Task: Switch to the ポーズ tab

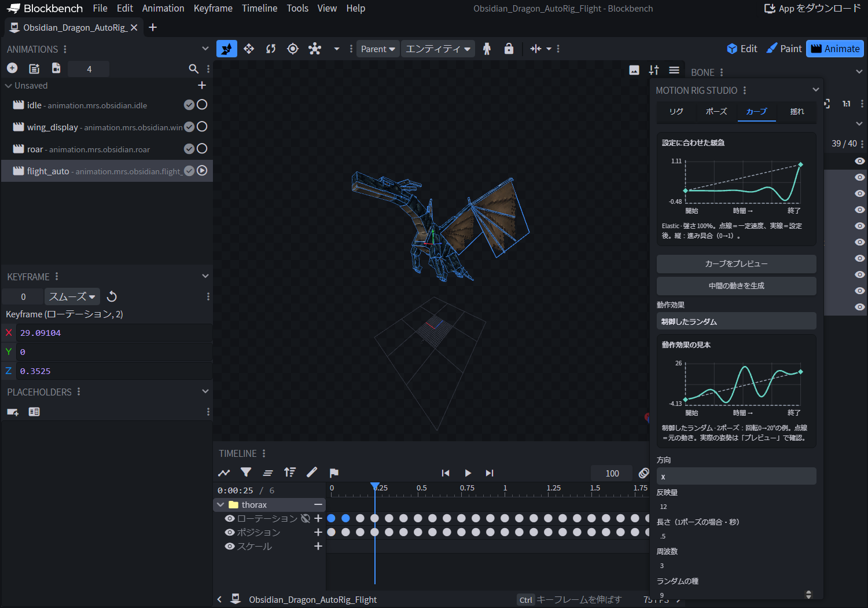Action: point(716,111)
